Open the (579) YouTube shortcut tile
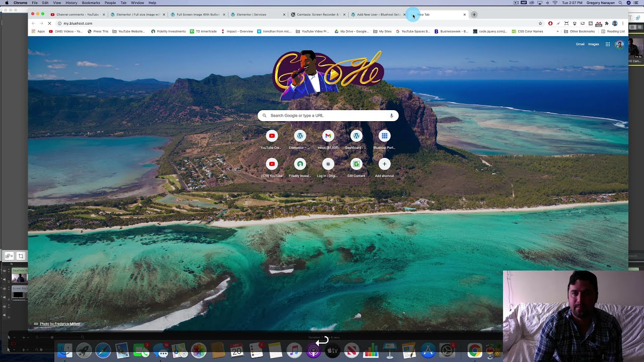 [x=272, y=164]
